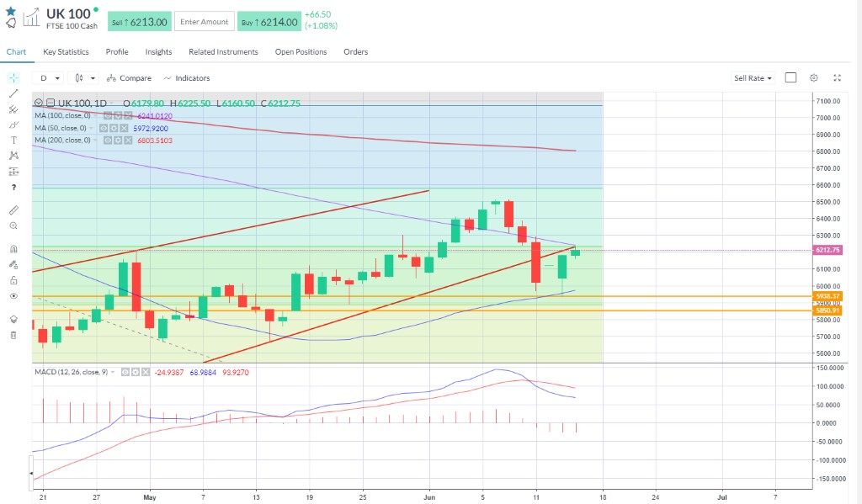The height and width of the screenshot is (504, 862).
Task: Open the Orders tab
Action: coord(356,51)
